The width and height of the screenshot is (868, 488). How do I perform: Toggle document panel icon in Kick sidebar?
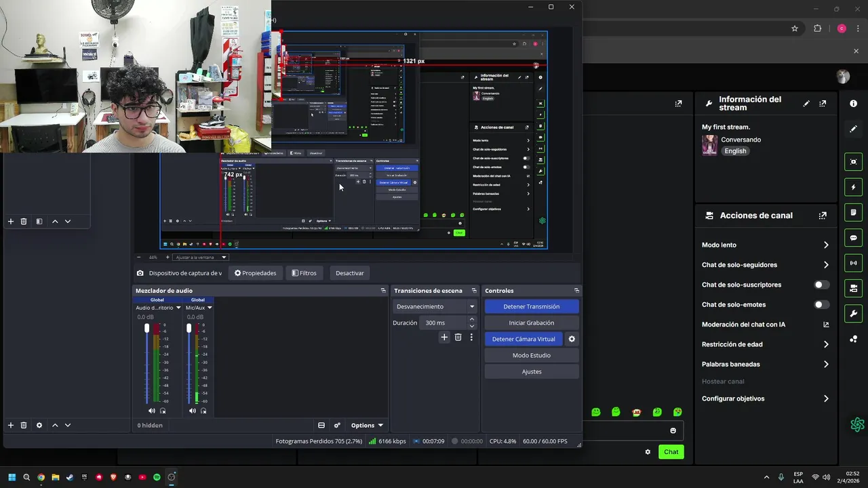pyautogui.click(x=854, y=212)
